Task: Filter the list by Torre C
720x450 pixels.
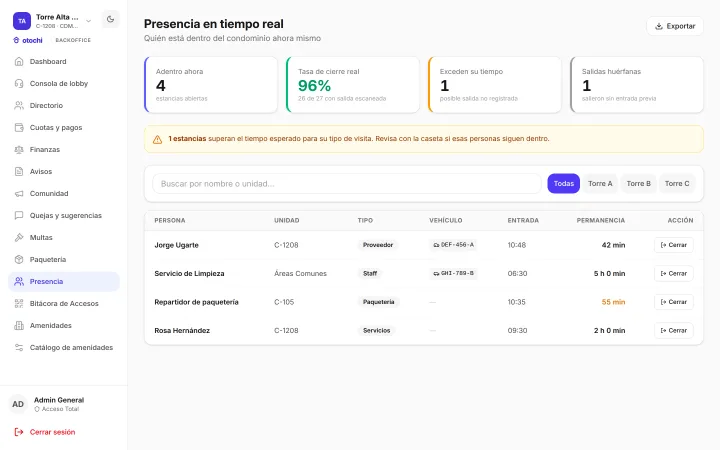Action: 677,184
